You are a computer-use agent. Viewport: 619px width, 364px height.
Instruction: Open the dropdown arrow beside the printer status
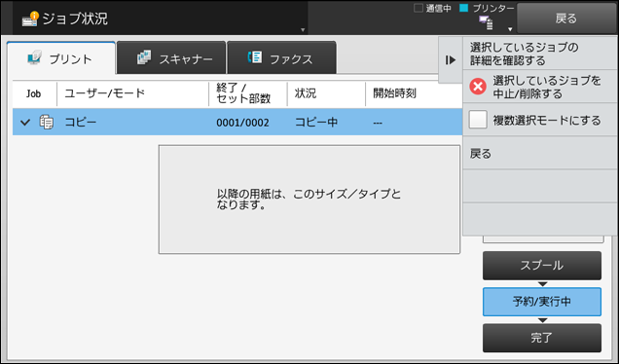pos(510,29)
